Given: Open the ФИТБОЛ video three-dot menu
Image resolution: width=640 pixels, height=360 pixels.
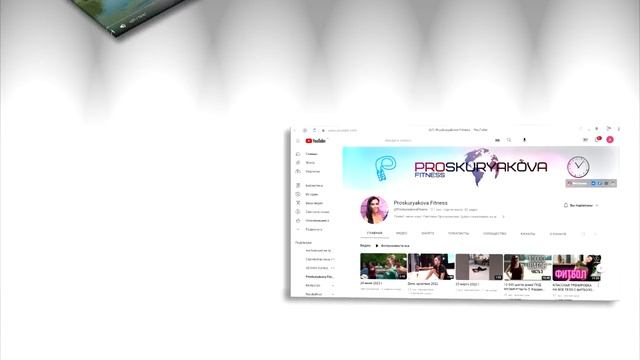Looking at the screenshot, I should click(598, 286).
